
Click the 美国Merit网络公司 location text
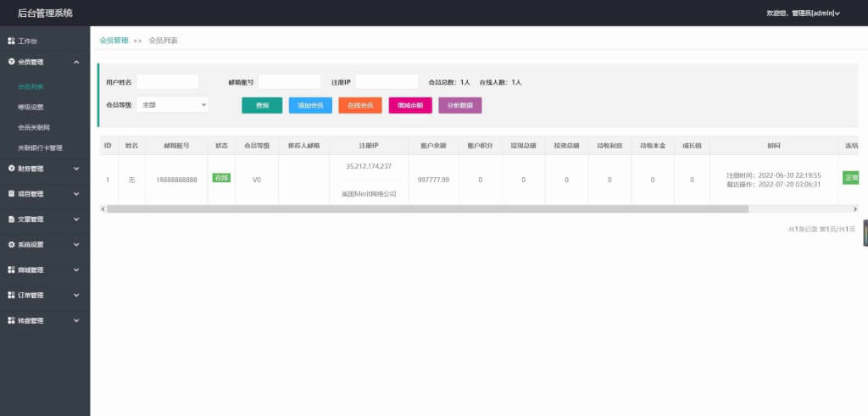[x=369, y=194]
